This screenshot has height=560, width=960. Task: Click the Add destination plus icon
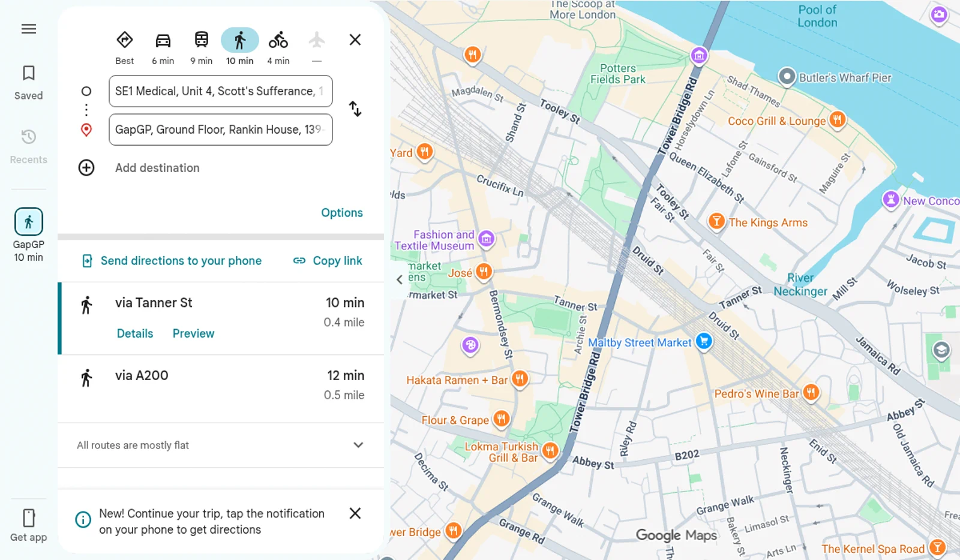pyautogui.click(x=86, y=168)
